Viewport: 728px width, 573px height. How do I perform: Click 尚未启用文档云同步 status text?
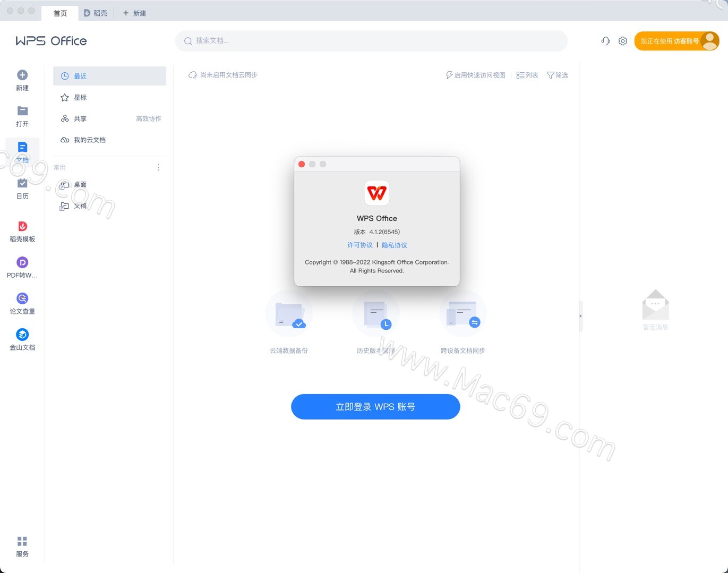[228, 75]
